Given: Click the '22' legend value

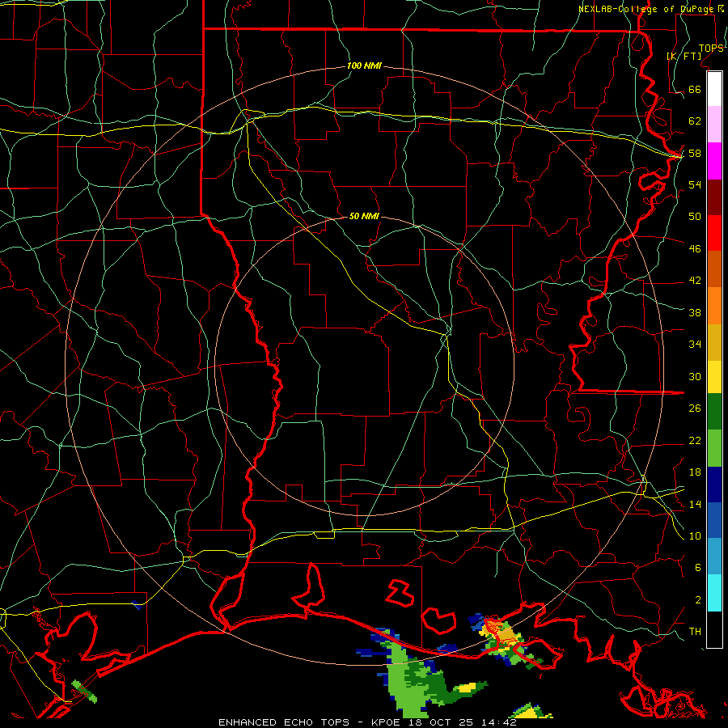Looking at the screenshot, I should pyautogui.click(x=695, y=441).
